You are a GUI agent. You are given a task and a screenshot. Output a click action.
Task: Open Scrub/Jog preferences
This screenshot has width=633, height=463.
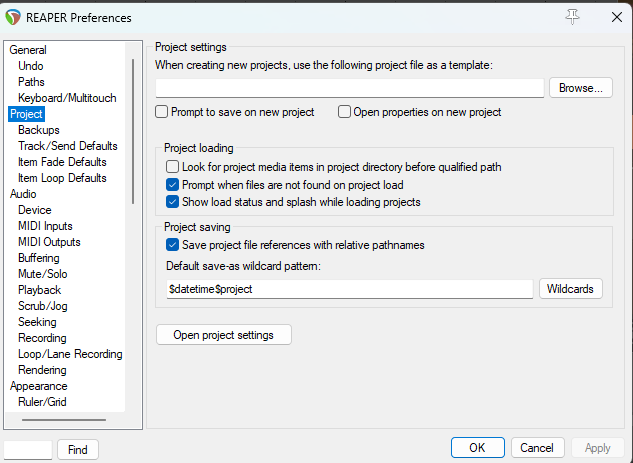[x=43, y=306]
